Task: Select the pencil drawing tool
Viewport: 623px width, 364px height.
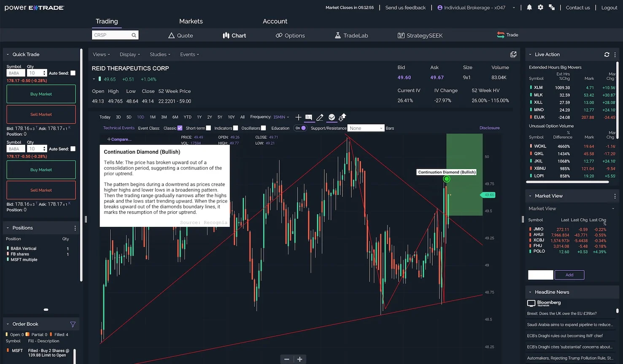Action: (320, 117)
